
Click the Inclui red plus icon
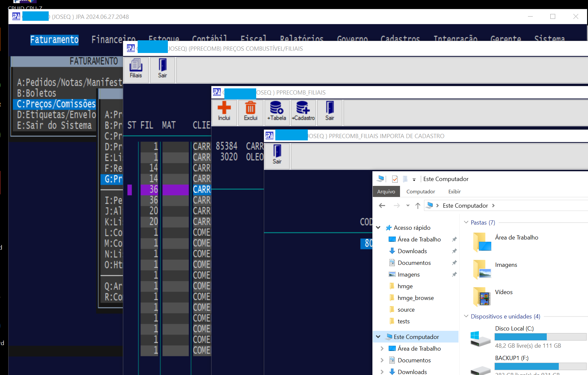pos(224,111)
